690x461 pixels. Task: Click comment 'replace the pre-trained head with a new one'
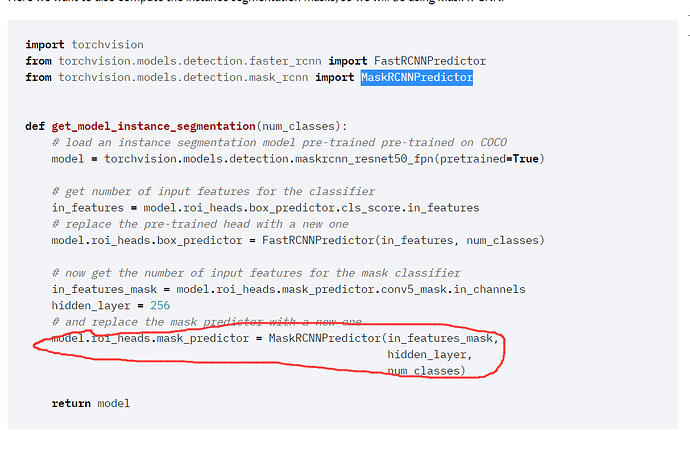tap(200, 224)
